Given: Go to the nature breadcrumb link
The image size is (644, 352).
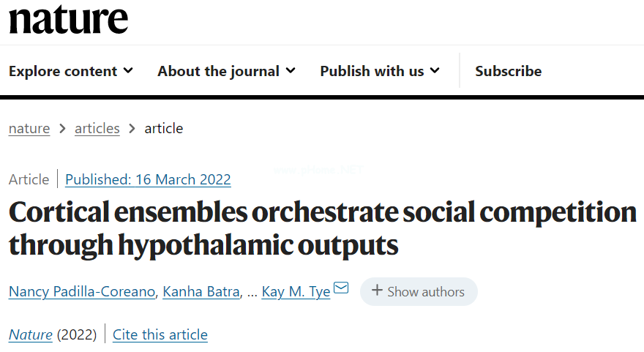Looking at the screenshot, I should click(29, 129).
